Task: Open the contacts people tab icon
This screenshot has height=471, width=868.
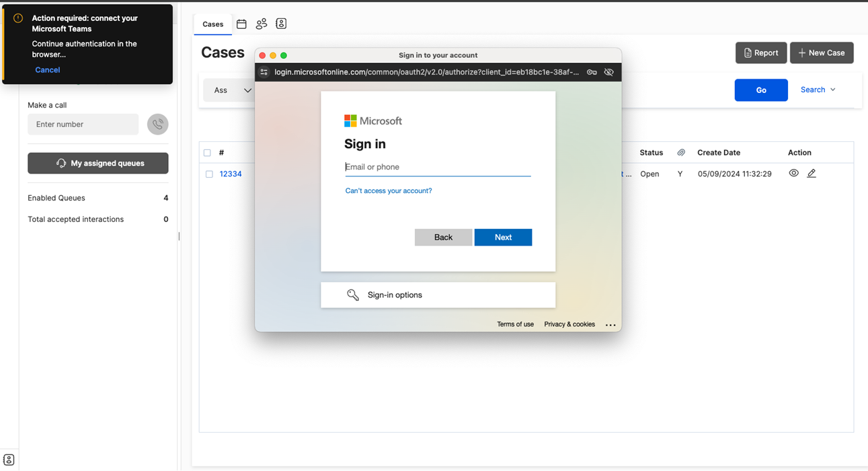Action: (x=262, y=24)
